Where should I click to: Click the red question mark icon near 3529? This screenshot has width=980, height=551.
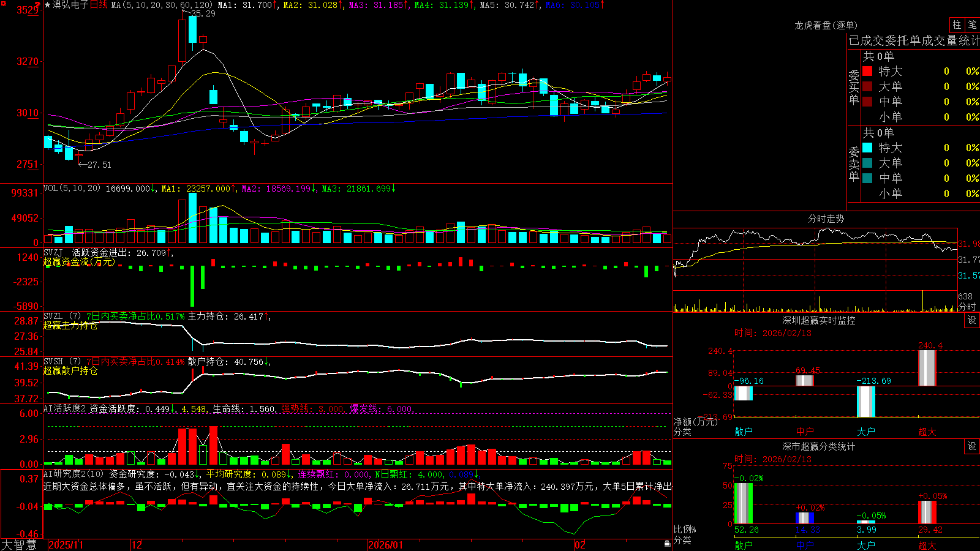pos(37,4)
